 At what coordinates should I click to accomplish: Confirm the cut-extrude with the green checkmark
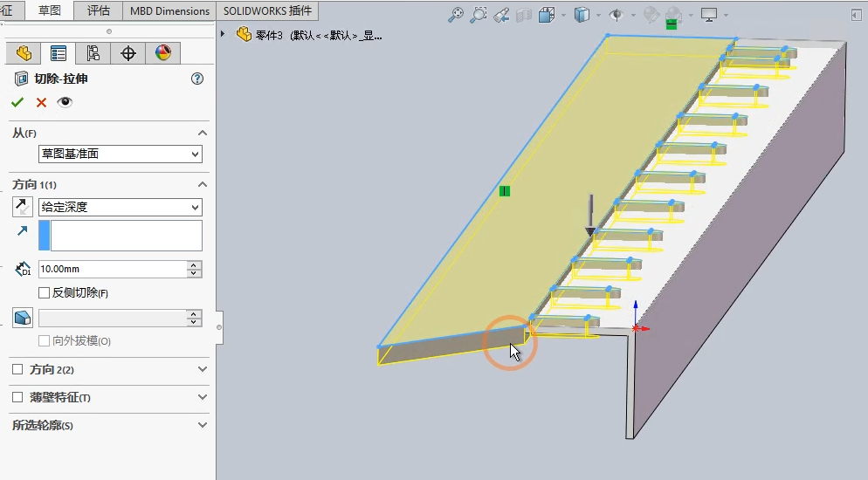[17, 102]
